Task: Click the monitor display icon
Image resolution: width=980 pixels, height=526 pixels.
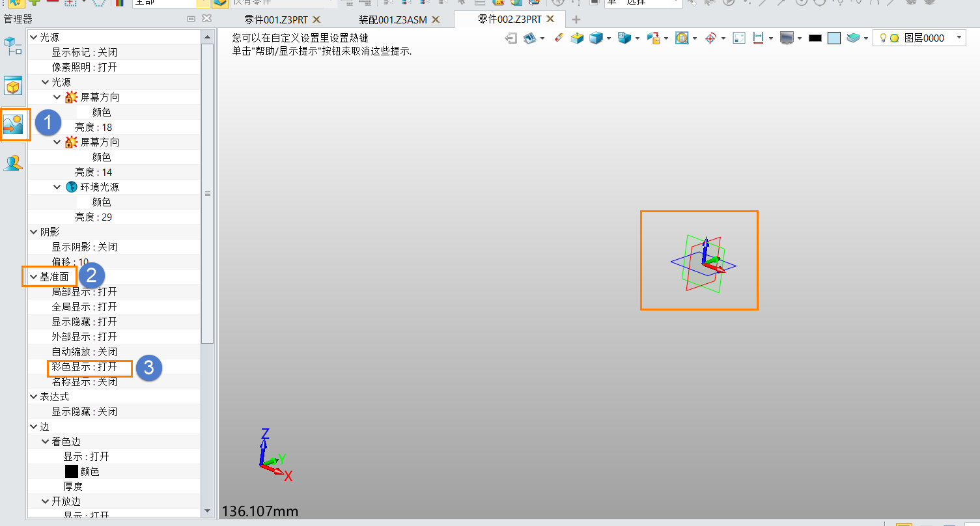Action: coord(787,38)
